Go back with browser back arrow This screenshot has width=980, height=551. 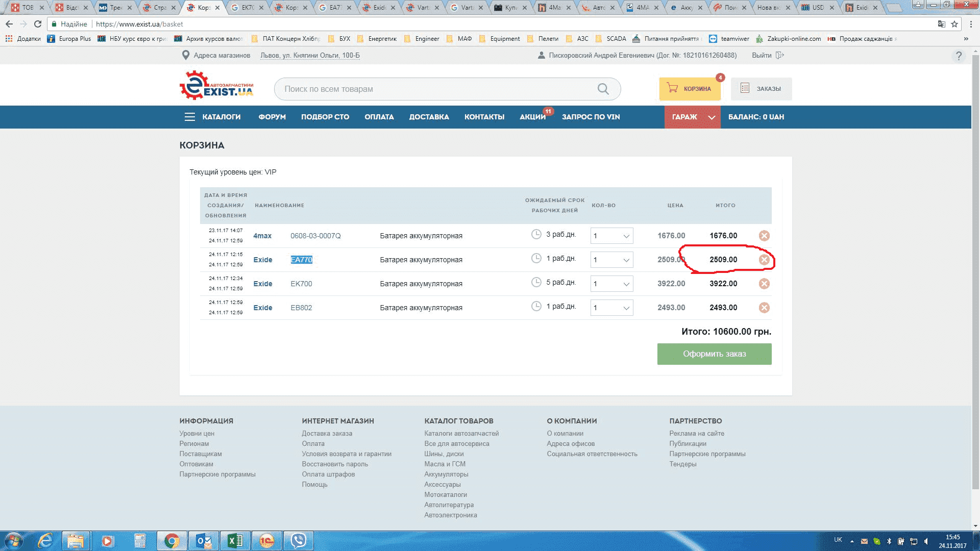(x=9, y=24)
